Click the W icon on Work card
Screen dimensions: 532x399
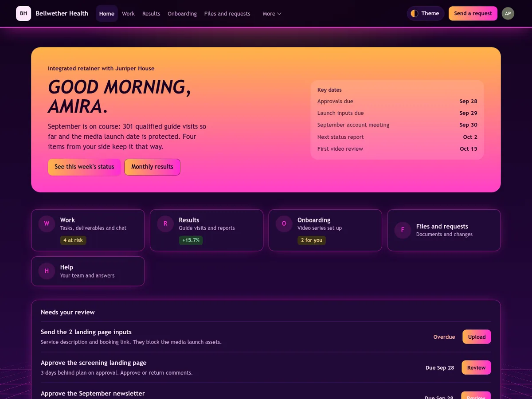point(47,224)
